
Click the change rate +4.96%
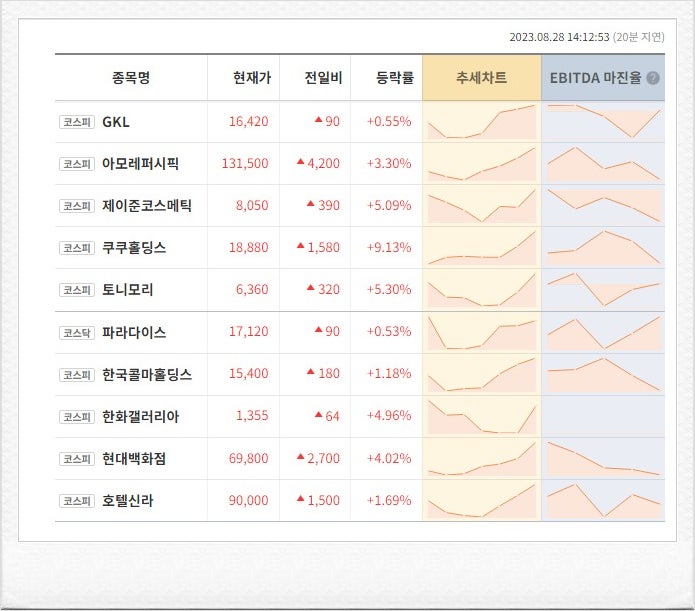point(389,416)
